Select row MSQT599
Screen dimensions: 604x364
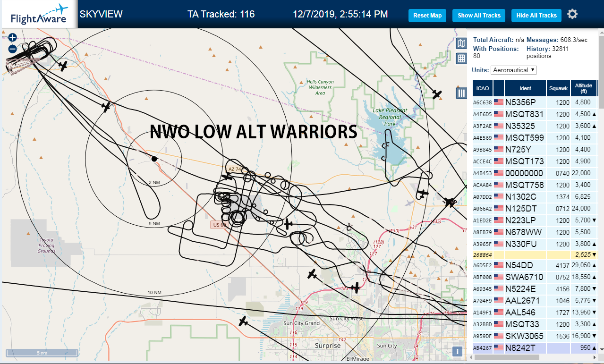536,138
